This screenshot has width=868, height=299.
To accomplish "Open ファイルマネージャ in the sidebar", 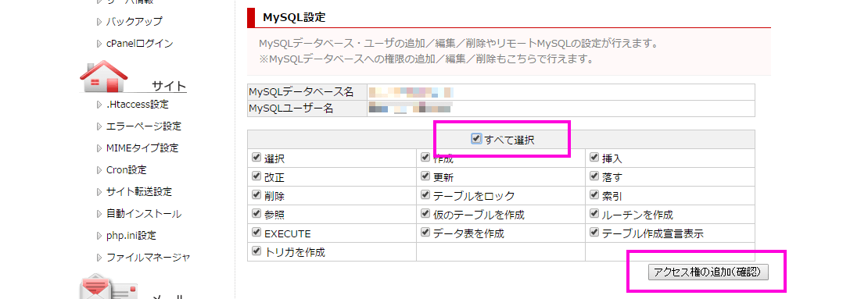I will pyautogui.click(x=148, y=258).
